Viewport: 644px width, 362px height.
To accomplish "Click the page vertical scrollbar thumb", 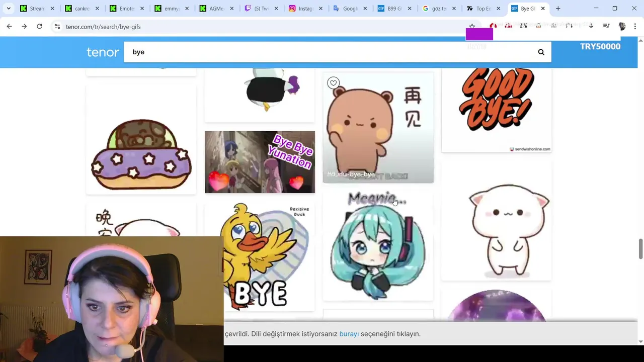I will 640,249.
